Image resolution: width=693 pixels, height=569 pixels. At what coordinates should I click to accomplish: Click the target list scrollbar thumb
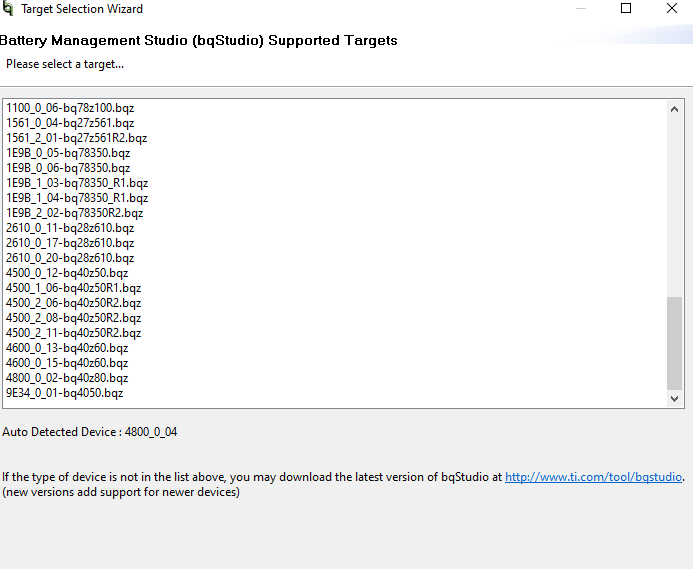point(674,344)
